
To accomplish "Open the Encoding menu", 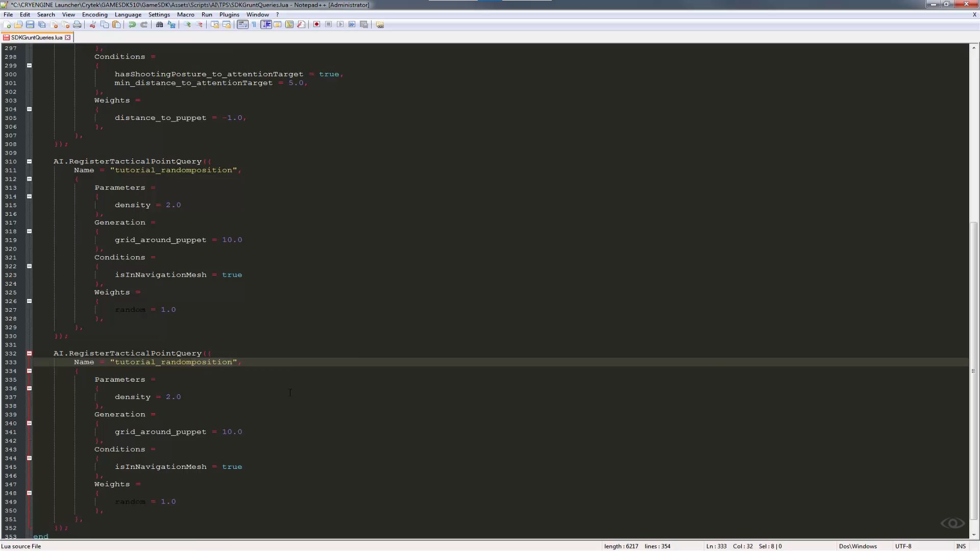I will coord(94,14).
